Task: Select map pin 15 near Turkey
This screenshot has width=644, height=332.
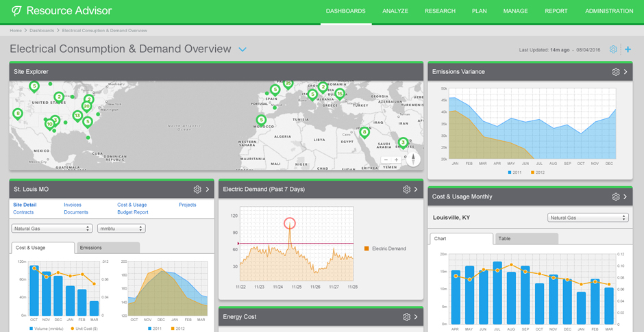Action: pos(340,94)
